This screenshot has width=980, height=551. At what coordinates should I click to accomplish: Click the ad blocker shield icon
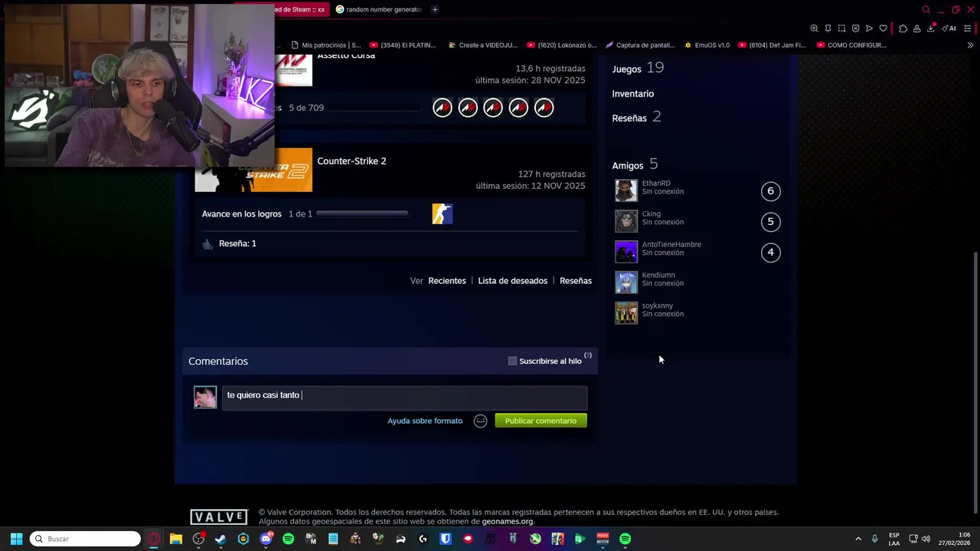856,28
